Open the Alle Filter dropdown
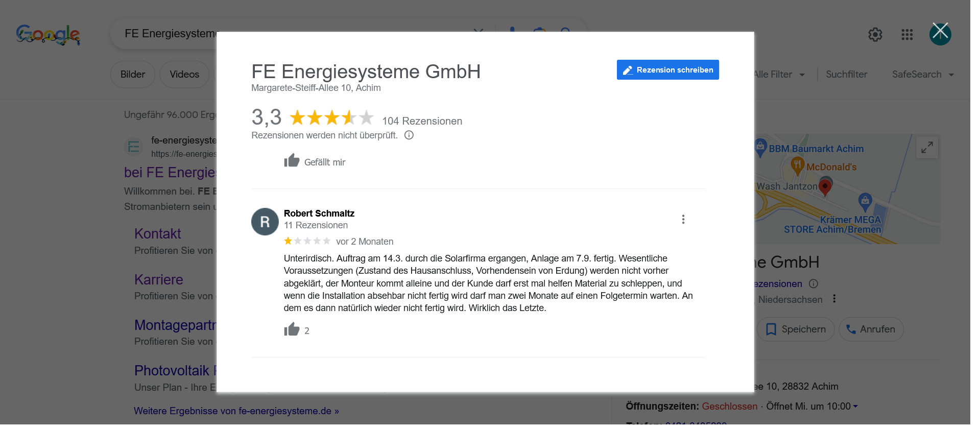 [x=779, y=75]
